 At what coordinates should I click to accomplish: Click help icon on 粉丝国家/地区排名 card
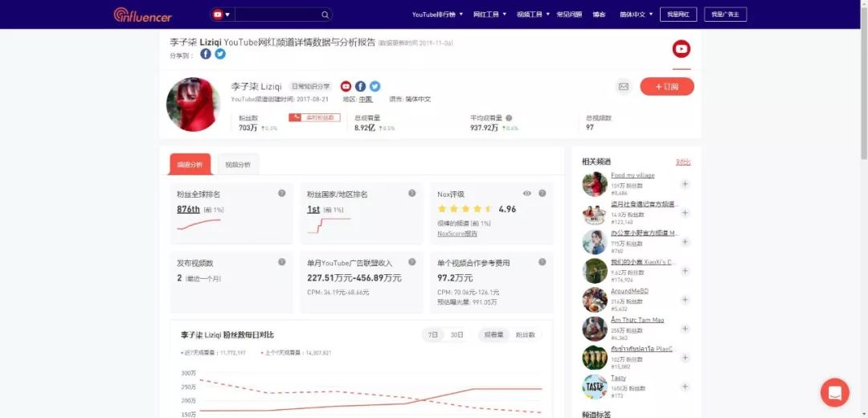click(x=411, y=193)
